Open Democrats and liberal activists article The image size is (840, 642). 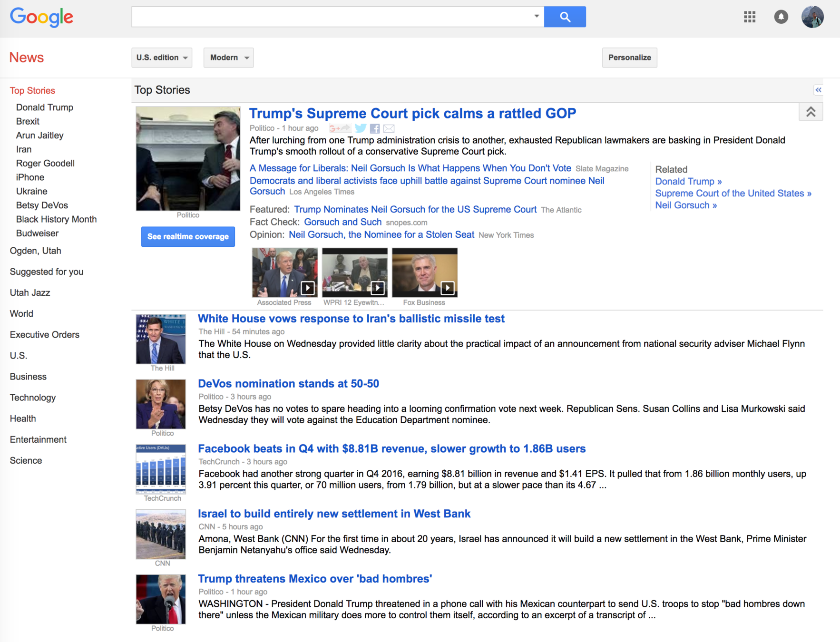tap(427, 186)
